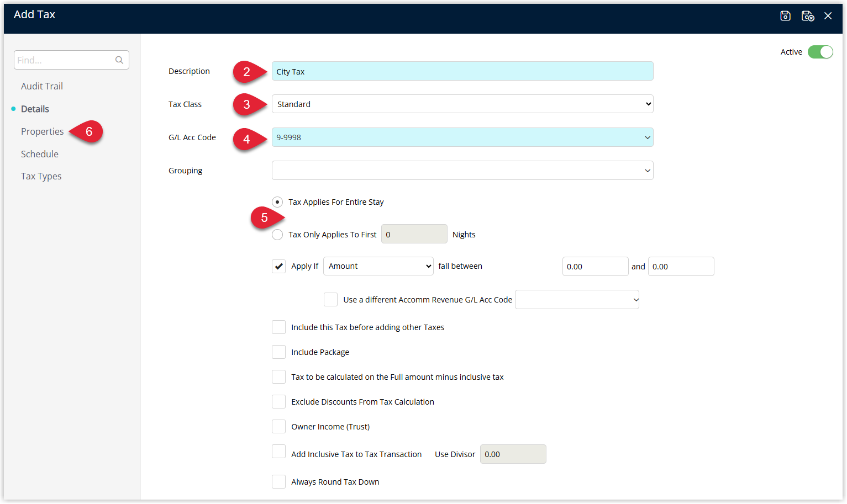Check Exclude Discounts From Tax Calculation
Screen dimensions: 847x504
pos(278,402)
